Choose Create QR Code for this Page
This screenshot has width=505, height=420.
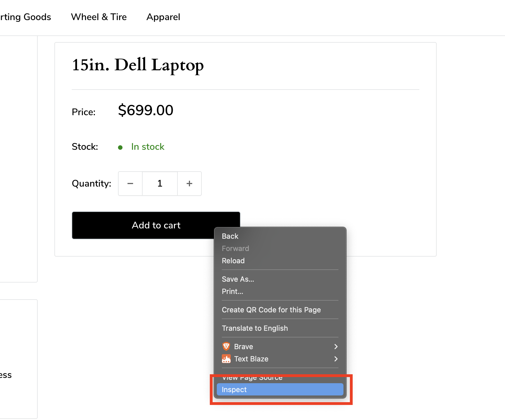point(280,310)
